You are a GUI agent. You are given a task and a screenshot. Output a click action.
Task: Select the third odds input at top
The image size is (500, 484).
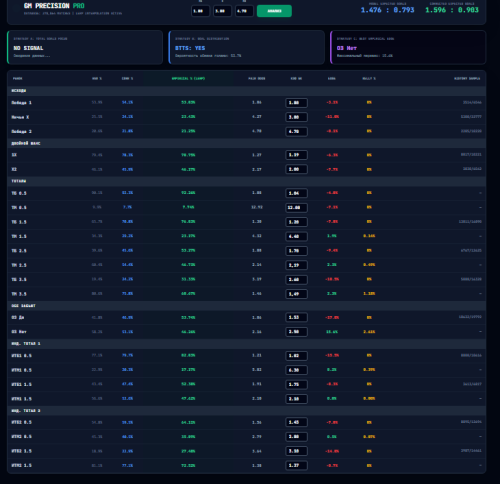[x=244, y=11]
